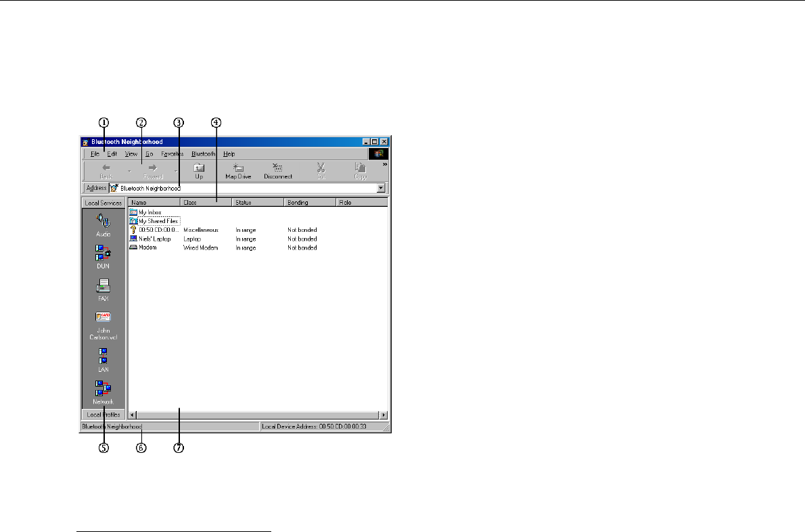Click the Laptop class cell
This screenshot has width=805, height=532.
(192, 239)
